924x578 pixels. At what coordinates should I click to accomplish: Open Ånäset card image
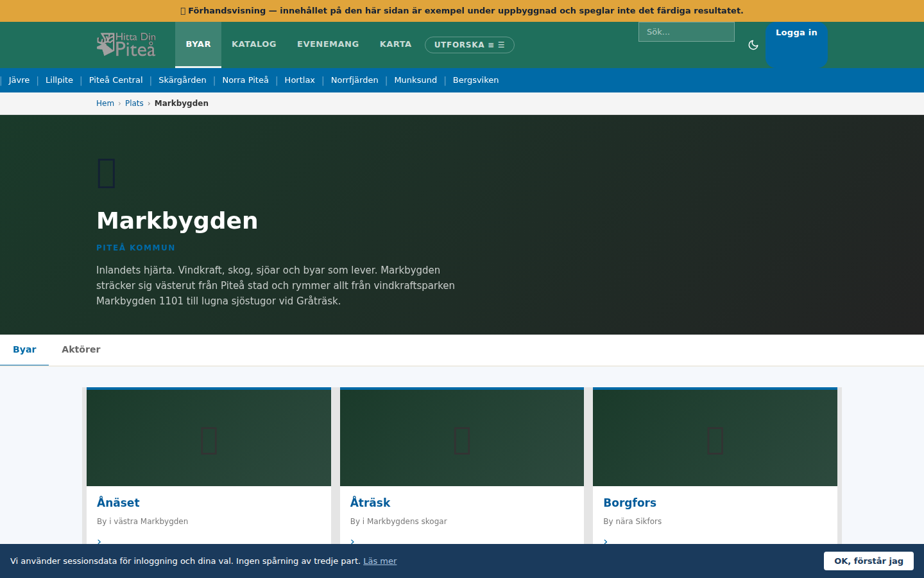point(209,438)
